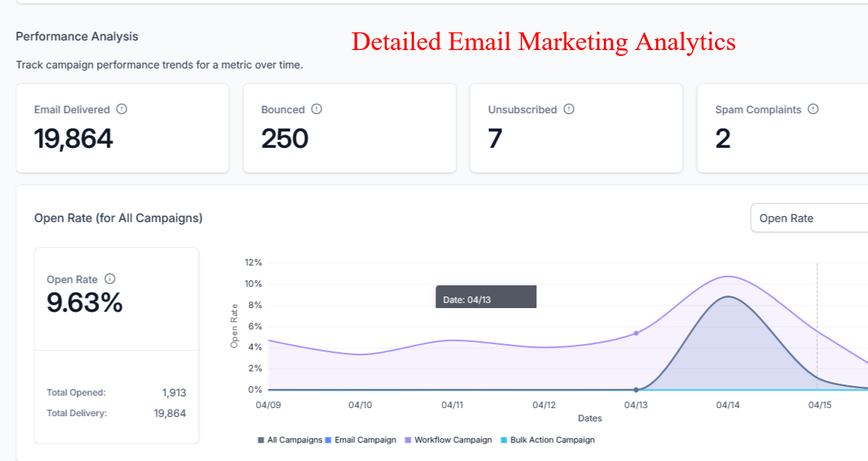The height and width of the screenshot is (461, 868).
Task: Toggle Bulk Action Campaign legend entry
Action: 548,440
